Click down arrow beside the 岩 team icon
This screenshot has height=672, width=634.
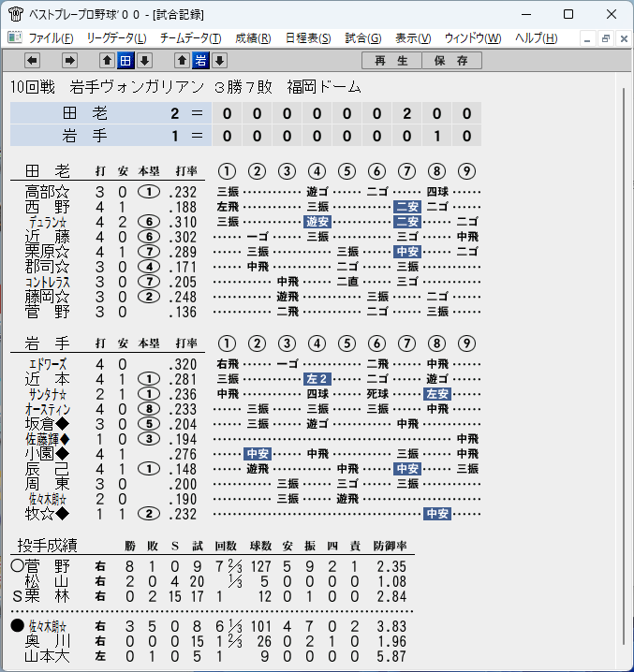220,61
